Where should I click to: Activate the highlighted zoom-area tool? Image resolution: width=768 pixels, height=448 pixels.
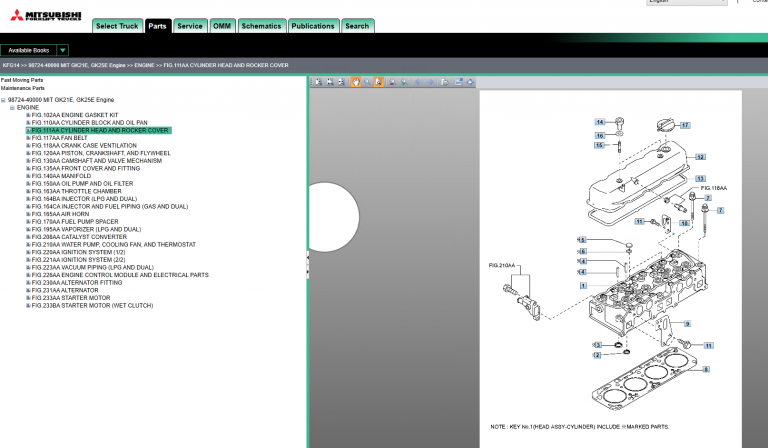click(379, 82)
